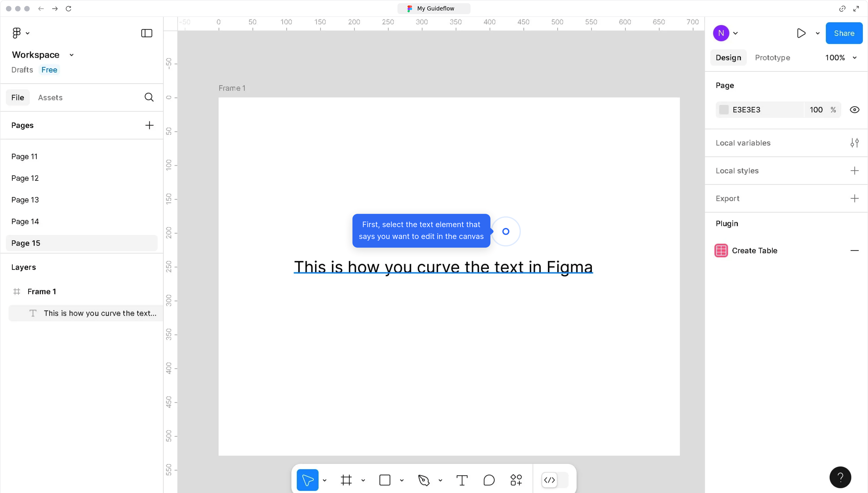Click the Share button
The width and height of the screenshot is (868, 493).
click(844, 33)
